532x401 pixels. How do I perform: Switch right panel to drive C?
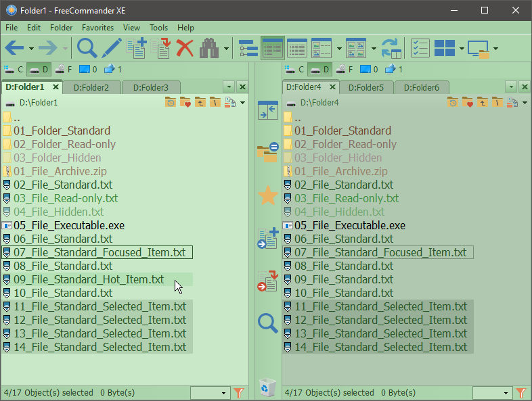(x=296, y=69)
